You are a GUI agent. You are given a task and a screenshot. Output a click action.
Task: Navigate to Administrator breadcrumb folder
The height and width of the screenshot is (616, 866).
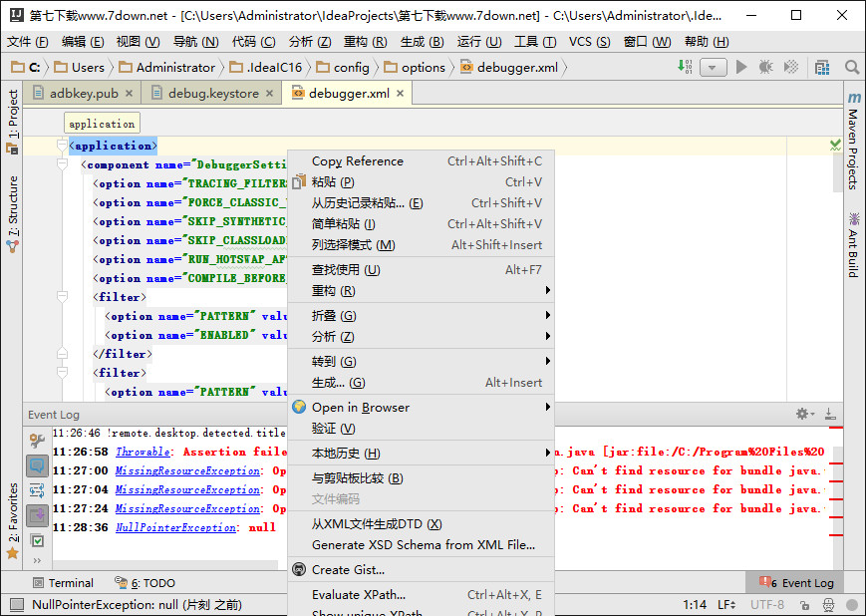coord(167,68)
